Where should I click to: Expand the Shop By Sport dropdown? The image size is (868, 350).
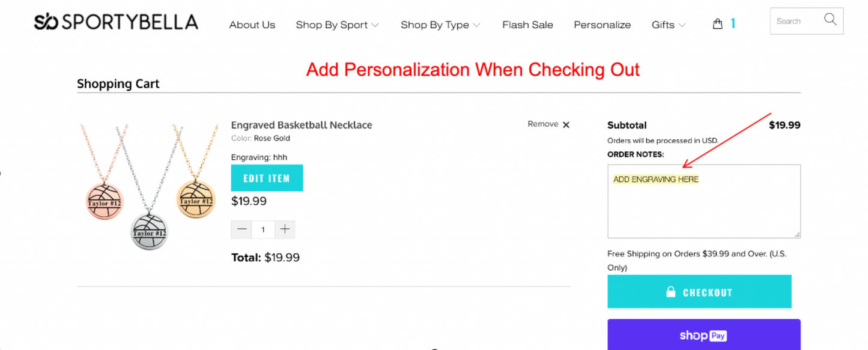[332, 25]
